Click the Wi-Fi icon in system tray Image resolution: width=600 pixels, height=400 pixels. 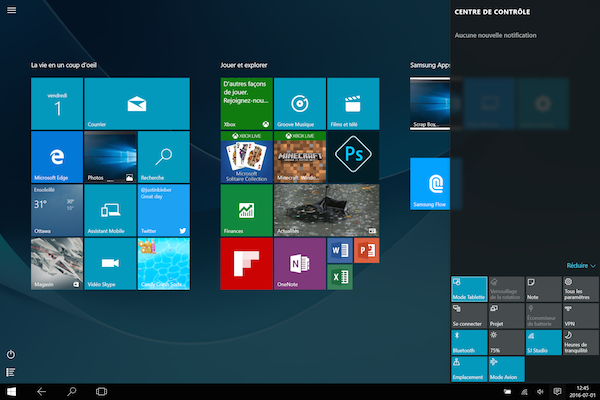click(x=524, y=392)
